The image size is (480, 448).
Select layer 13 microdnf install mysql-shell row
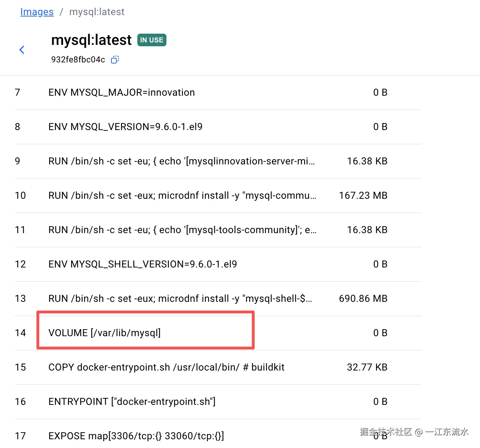(218, 299)
